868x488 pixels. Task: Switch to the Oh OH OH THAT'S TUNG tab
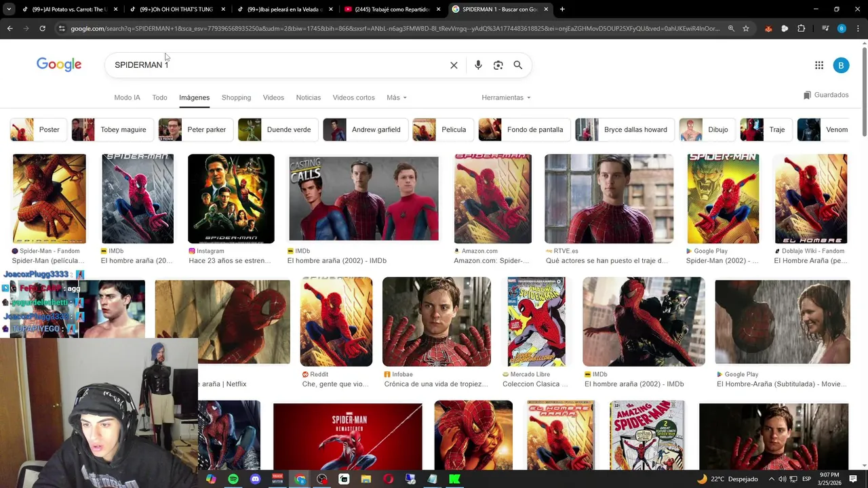point(172,9)
